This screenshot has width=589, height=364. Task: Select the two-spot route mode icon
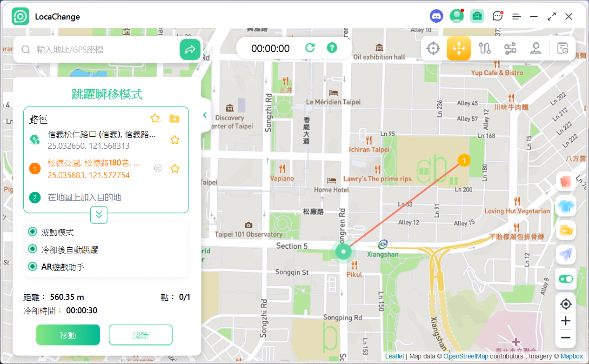tap(485, 48)
